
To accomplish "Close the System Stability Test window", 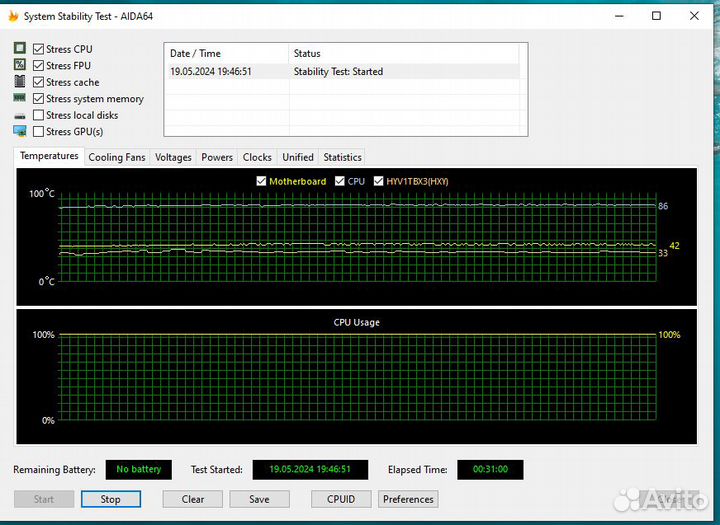I will point(694,16).
